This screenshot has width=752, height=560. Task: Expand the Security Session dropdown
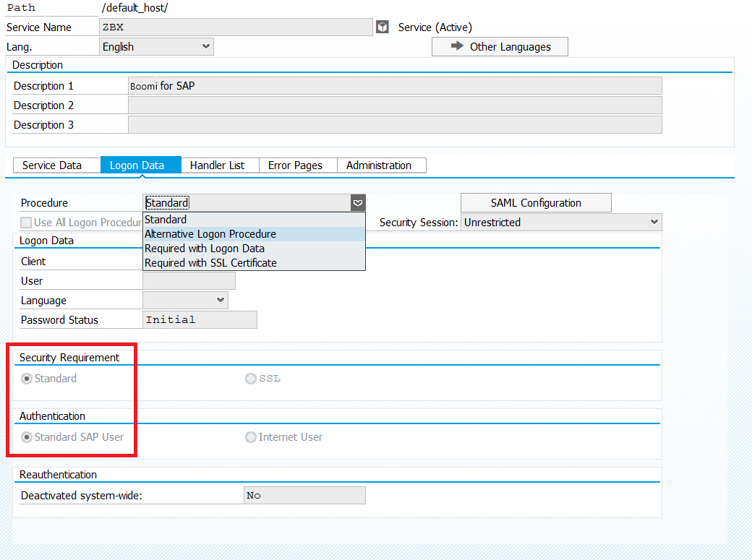654,223
